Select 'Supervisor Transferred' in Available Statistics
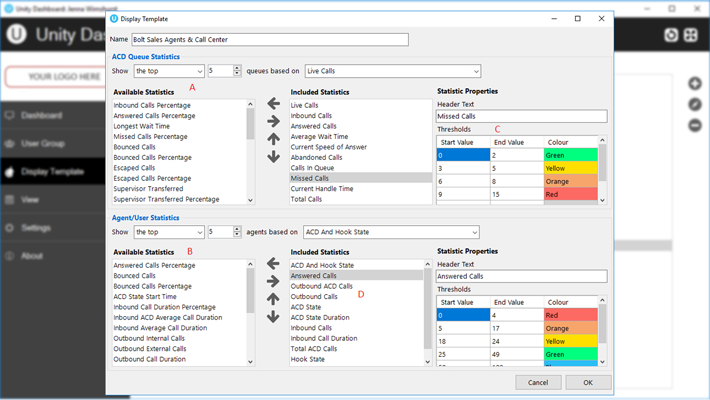The height and width of the screenshot is (400, 710). (148, 188)
